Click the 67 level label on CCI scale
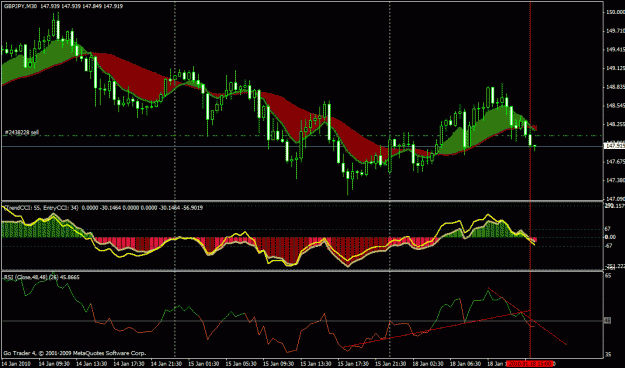The width and height of the screenshot is (625, 368). 608,228
